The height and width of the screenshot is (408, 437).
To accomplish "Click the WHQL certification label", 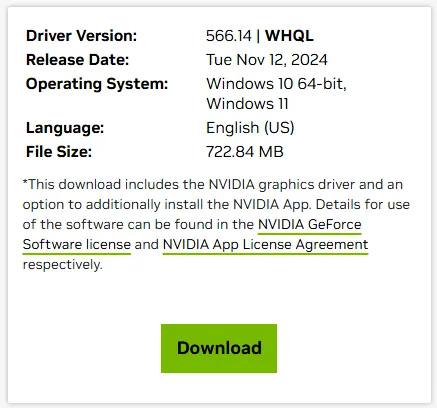I will pyautogui.click(x=289, y=36).
